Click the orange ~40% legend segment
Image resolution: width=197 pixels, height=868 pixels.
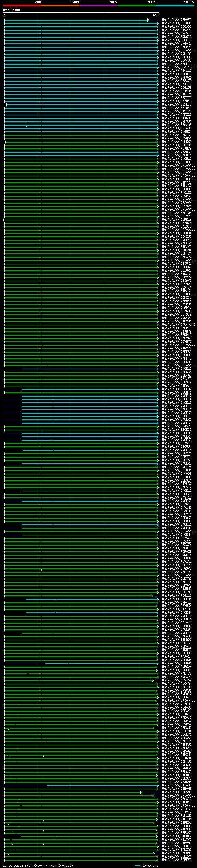tap(60, 6)
